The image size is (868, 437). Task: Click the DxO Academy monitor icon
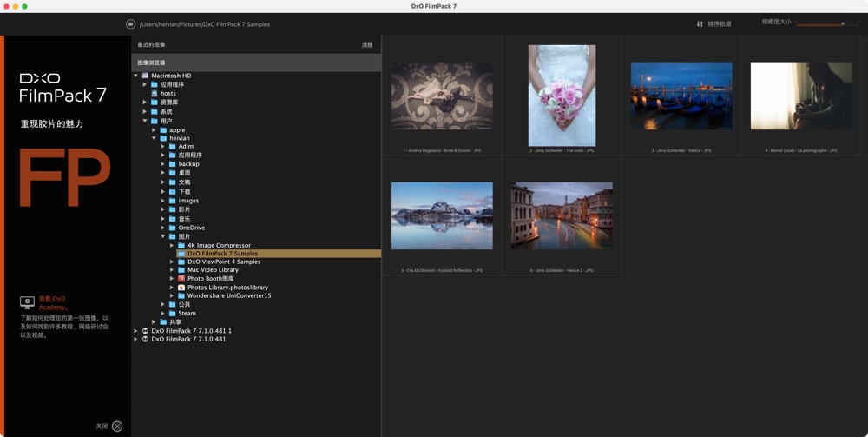[x=27, y=301]
